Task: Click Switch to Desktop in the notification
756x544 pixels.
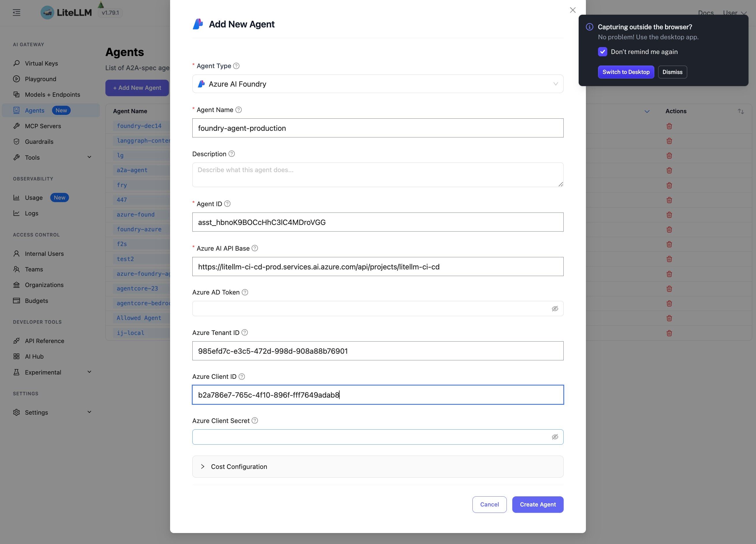Action: point(626,72)
